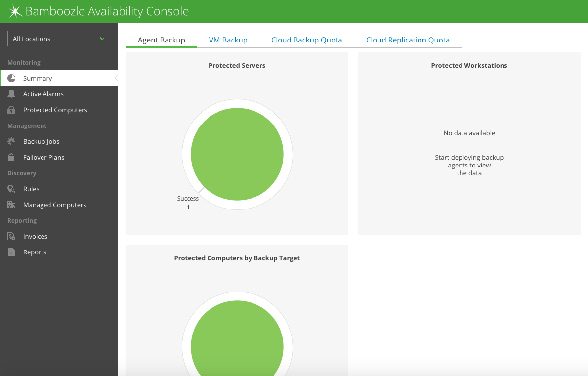Viewport: 588px width, 376px height.
Task: Click the Monitoring section label
Action: (24, 63)
